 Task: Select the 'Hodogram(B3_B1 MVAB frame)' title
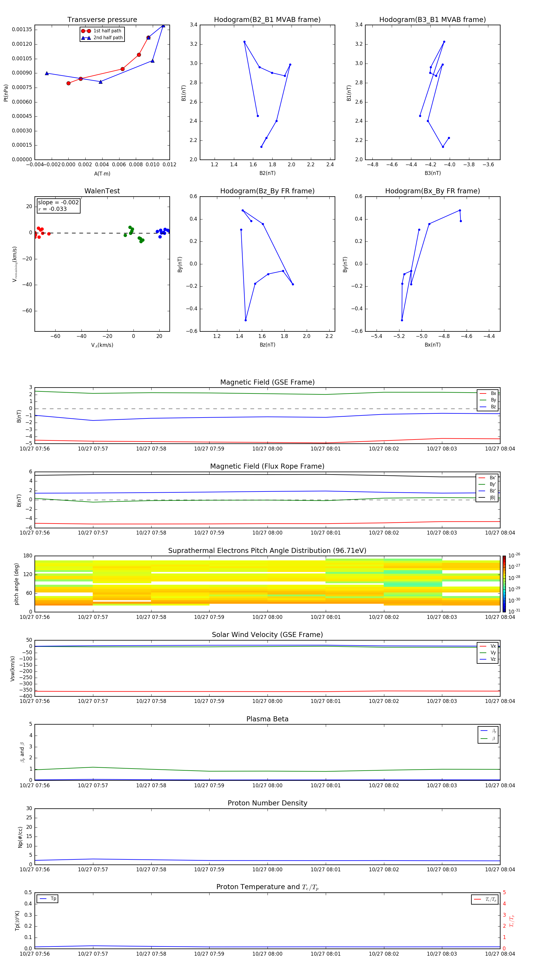coord(432,19)
